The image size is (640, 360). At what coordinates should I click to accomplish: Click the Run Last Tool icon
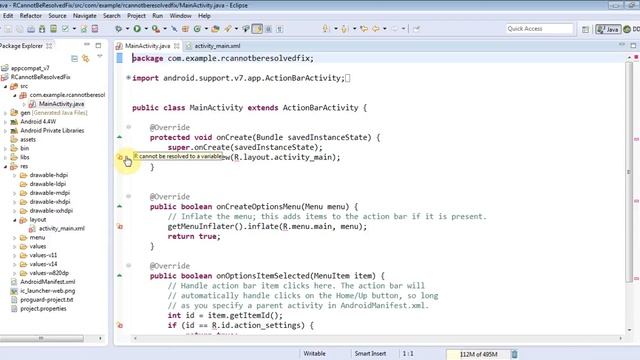click(x=156, y=29)
